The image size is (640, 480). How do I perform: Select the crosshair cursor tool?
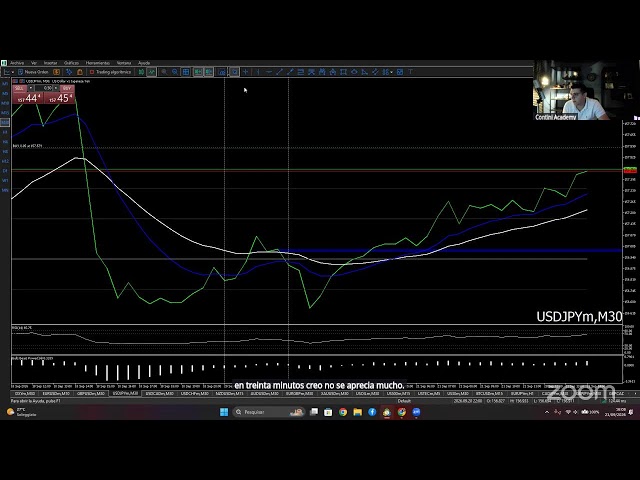pyautogui.click(x=246, y=72)
